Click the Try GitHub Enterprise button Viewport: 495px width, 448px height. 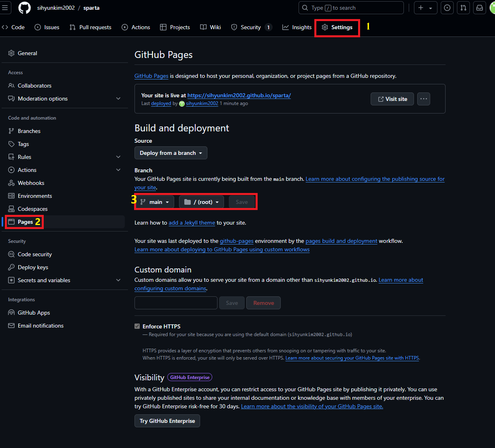coord(167,421)
